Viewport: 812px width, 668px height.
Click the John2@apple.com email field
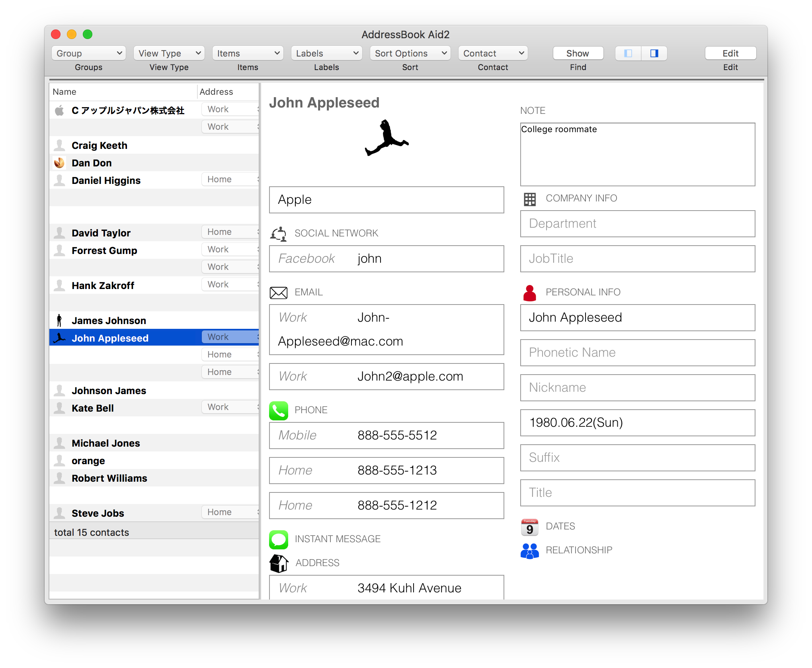tap(386, 377)
